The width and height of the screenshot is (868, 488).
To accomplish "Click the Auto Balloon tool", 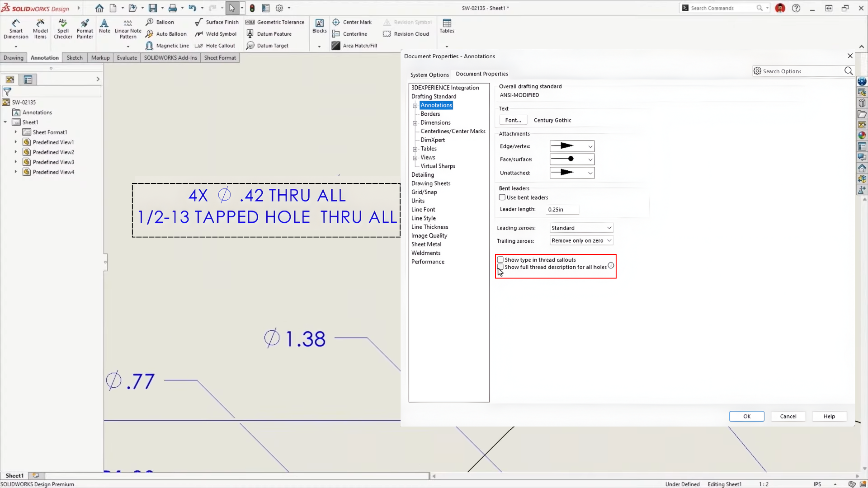I will point(166,34).
